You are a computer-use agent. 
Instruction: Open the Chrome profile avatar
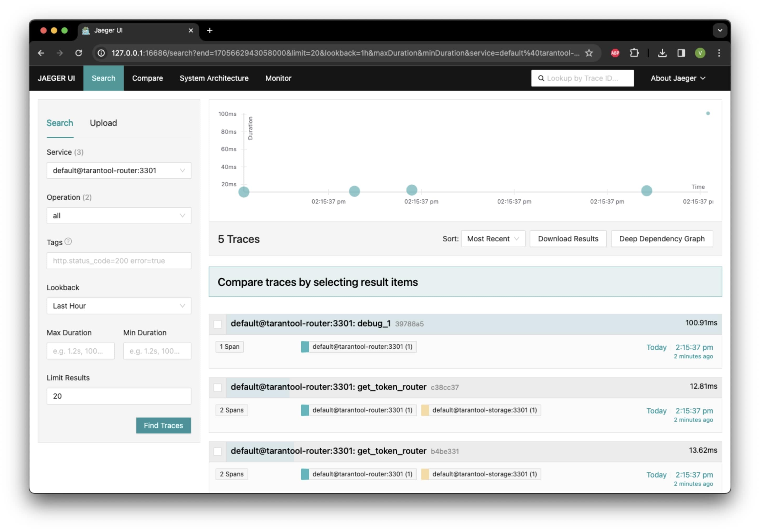click(x=700, y=53)
